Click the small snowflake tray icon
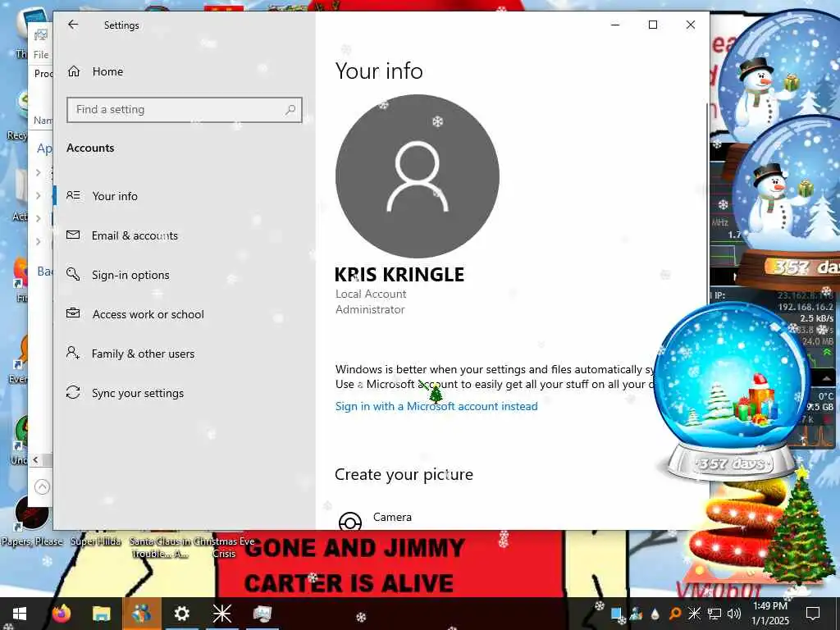This screenshot has height=630, width=840. tap(694, 614)
